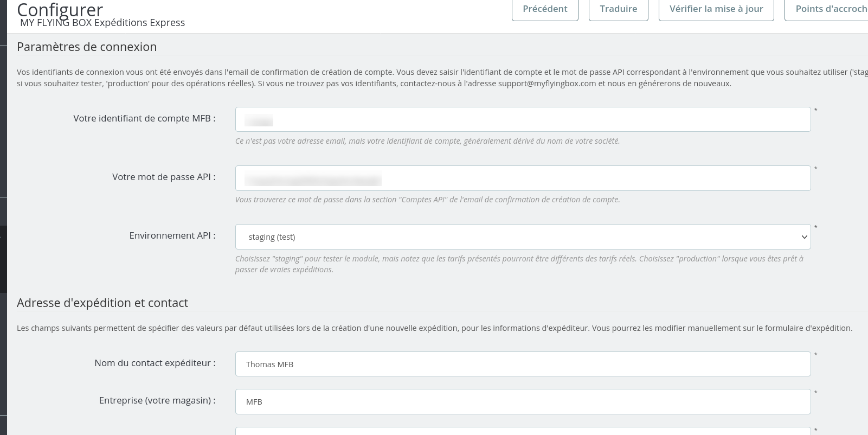This screenshot has width=868, height=435.
Task: Click the 'Nom du contact expéditeur' label
Action: coord(155,363)
